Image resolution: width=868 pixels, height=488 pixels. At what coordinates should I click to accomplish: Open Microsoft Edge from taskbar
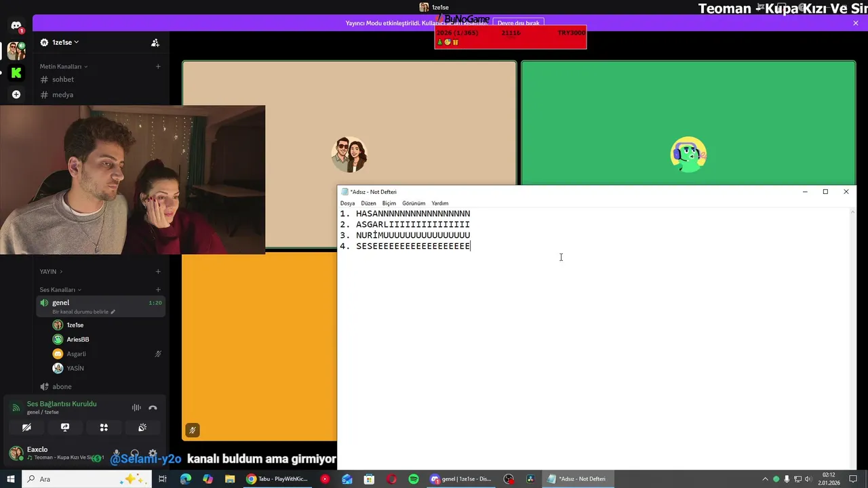point(186,479)
